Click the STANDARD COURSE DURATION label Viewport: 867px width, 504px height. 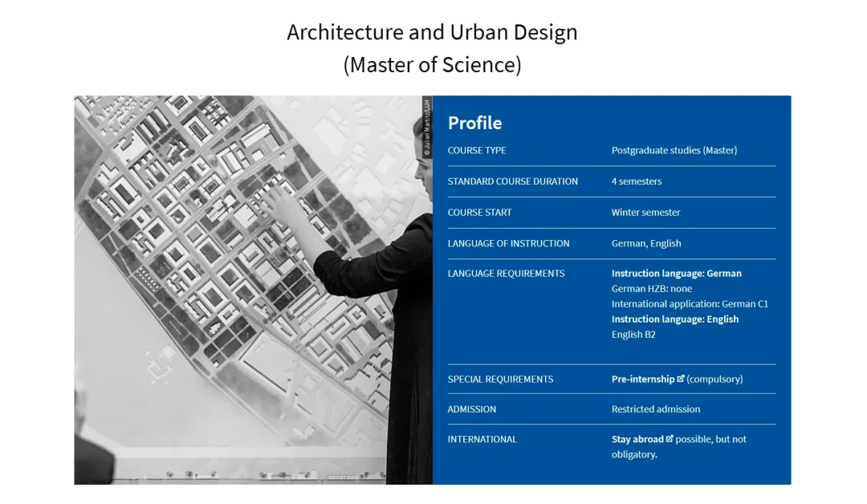tap(512, 181)
